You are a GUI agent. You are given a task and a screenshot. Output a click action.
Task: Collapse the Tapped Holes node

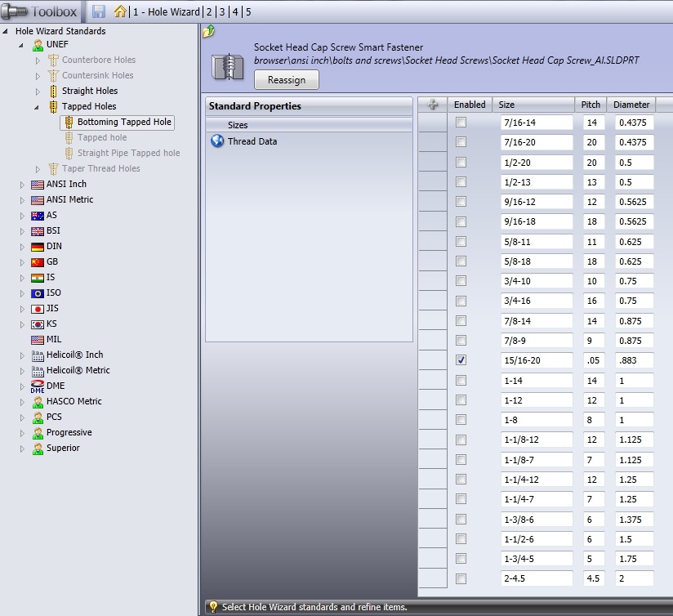pyautogui.click(x=37, y=107)
